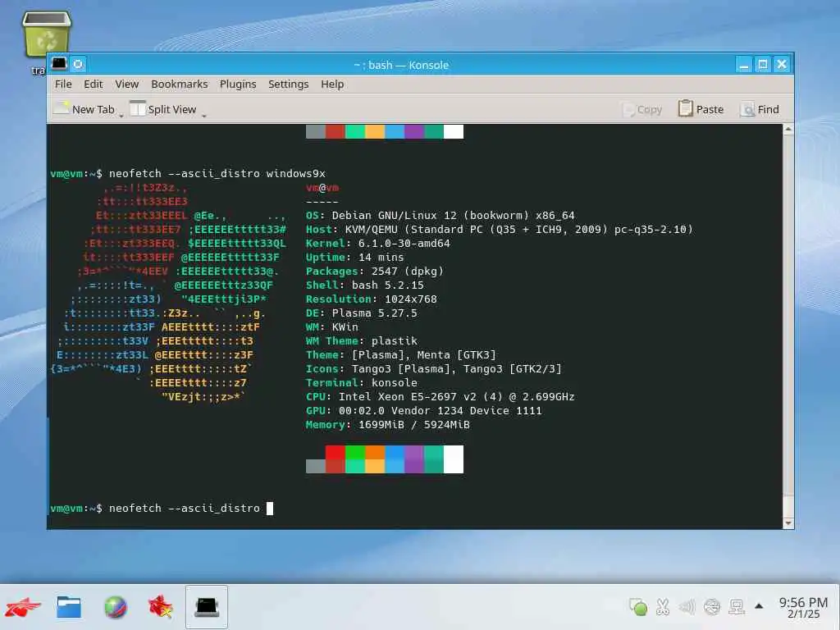This screenshot has height=630, width=840.
Task: Click the 'WM: KWin' line
Action: click(332, 326)
